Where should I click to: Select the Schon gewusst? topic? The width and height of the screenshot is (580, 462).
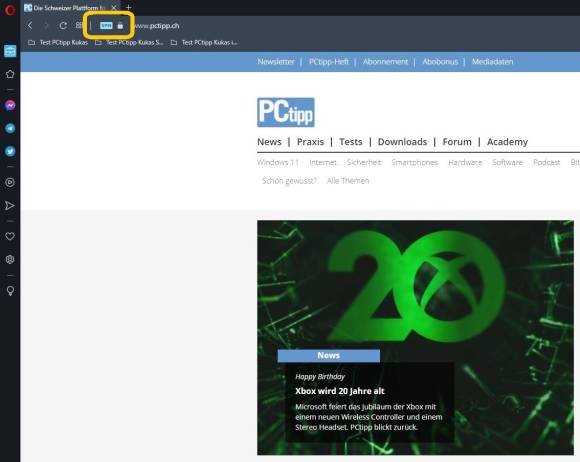[x=289, y=181]
